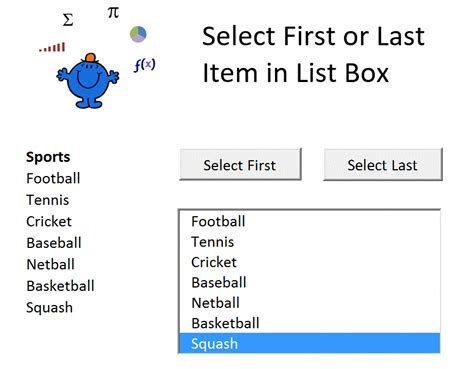Select Football in the list box

310,221
